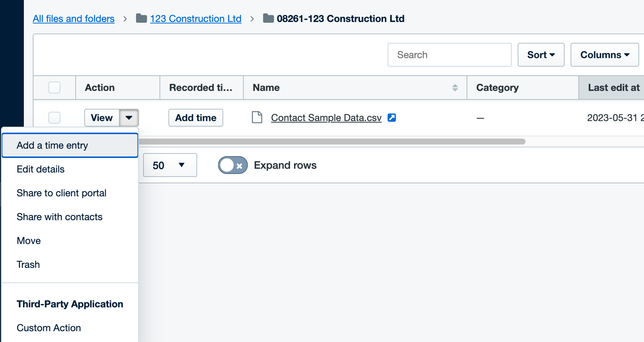This screenshot has height=342, width=644.
Task: Click folder icon beside 08261-123 Construction Ltd
Action: [x=268, y=18]
